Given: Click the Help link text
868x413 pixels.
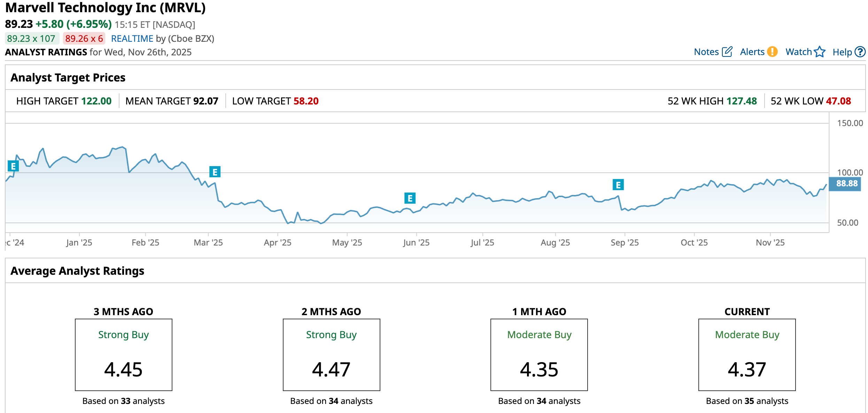Looking at the screenshot, I should 842,52.
